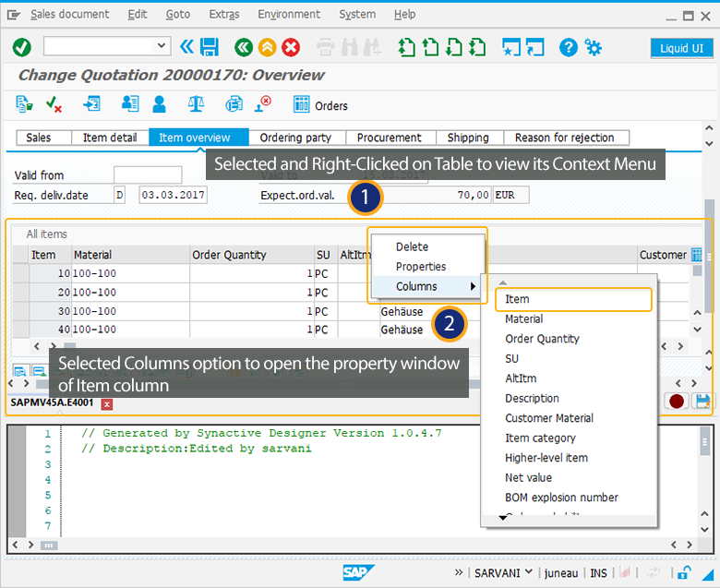This screenshot has height=588, width=720.
Task: Open the Sales document menu
Action: pyautogui.click(x=70, y=14)
